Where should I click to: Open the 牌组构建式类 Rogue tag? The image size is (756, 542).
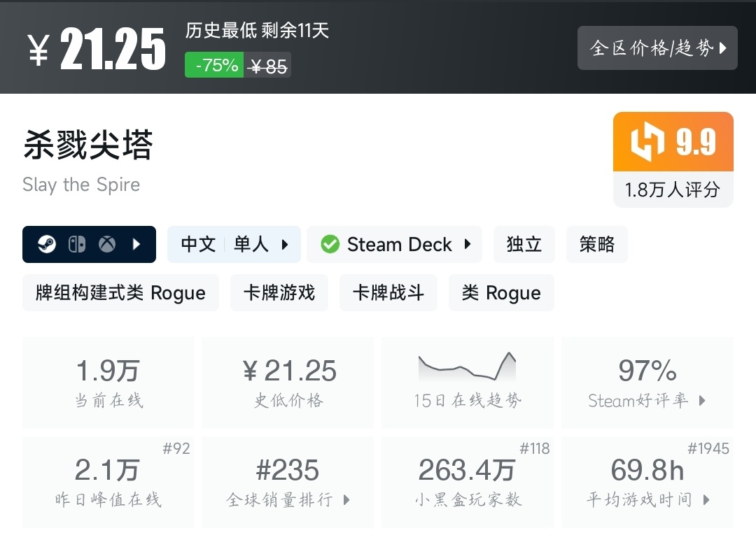pyautogui.click(x=120, y=293)
